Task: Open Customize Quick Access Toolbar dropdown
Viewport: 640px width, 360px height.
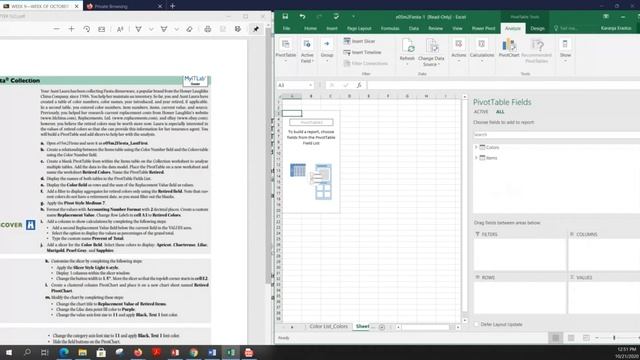Action: pyautogui.click(x=353, y=17)
